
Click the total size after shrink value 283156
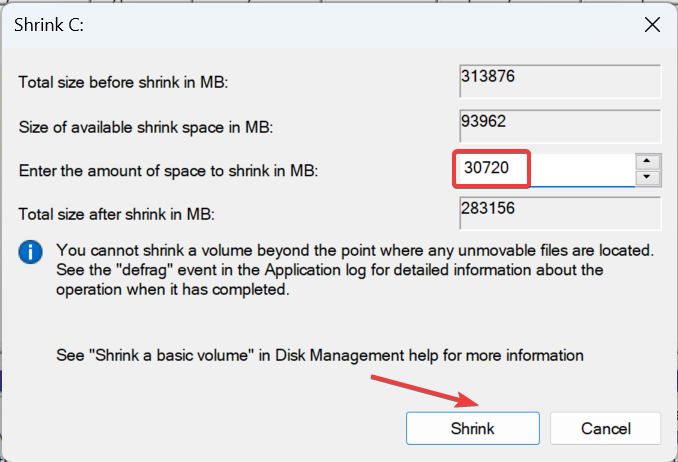(x=560, y=213)
